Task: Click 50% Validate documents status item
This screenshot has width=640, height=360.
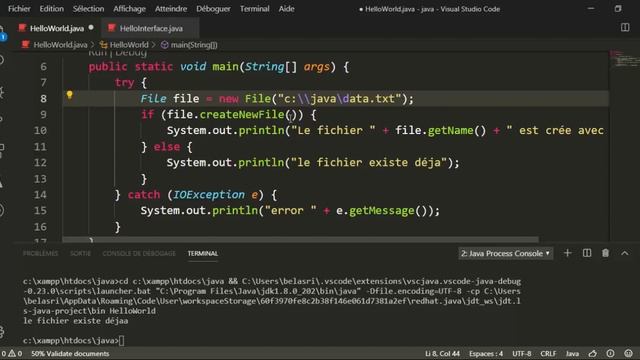Action: tap(70, 353)
